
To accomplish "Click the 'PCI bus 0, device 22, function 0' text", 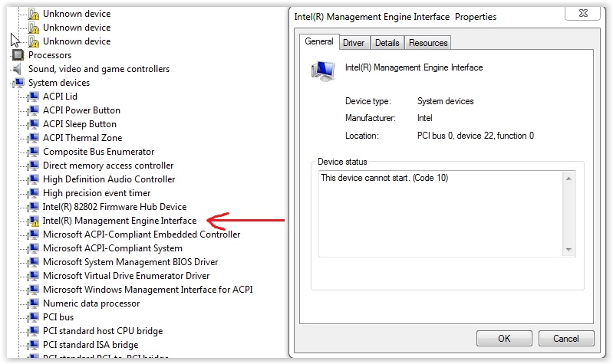I will [476, 136].
